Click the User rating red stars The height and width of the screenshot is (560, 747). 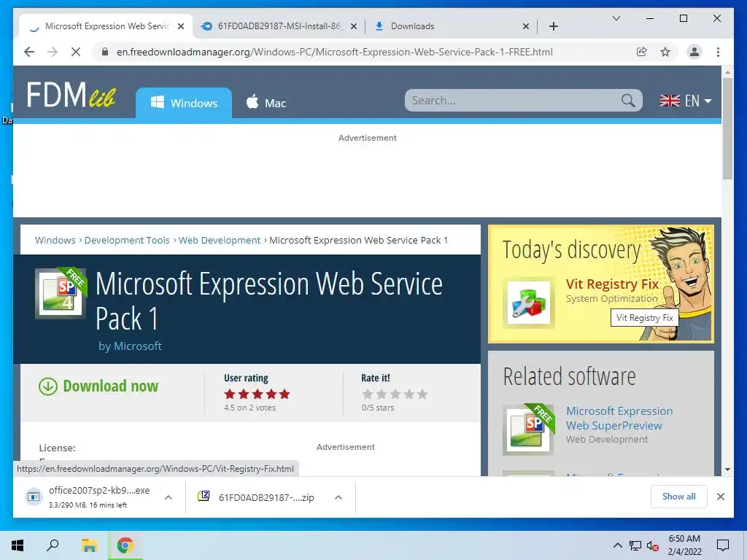click(258, 394)
